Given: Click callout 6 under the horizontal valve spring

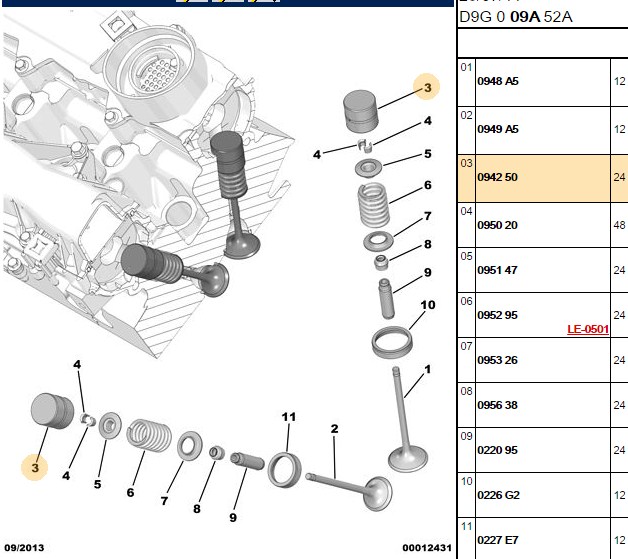Looking at the screenshot, I should tap(130, 493).
